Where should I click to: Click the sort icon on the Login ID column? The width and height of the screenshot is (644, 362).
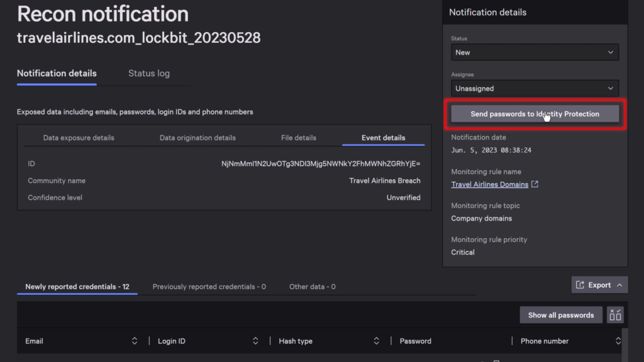pyautogui.click(x=255, y=341)
